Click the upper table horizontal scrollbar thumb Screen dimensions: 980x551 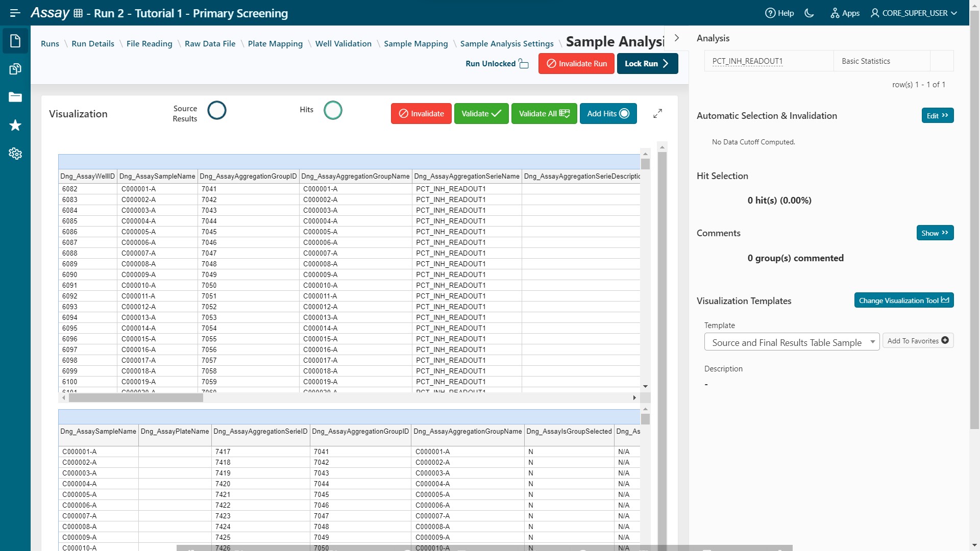(136, 398)
